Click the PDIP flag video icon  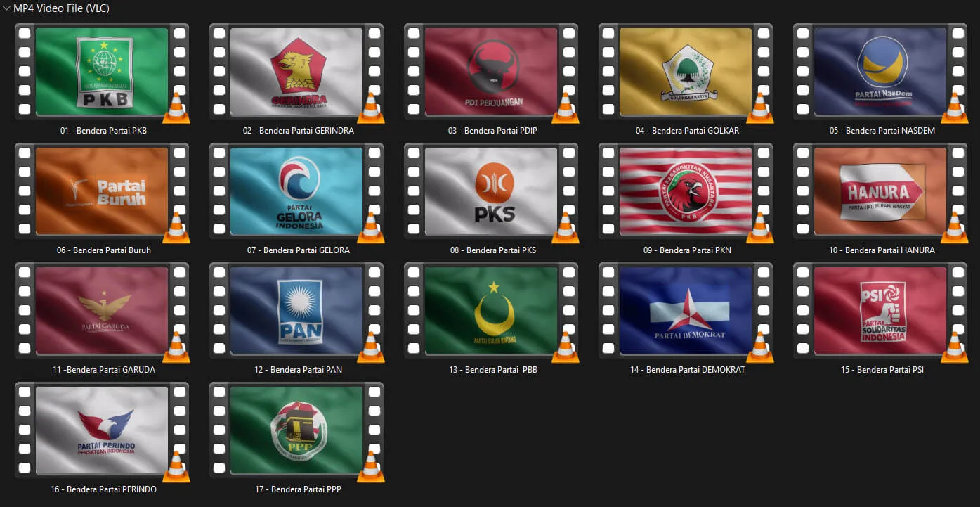click(491, 72)
